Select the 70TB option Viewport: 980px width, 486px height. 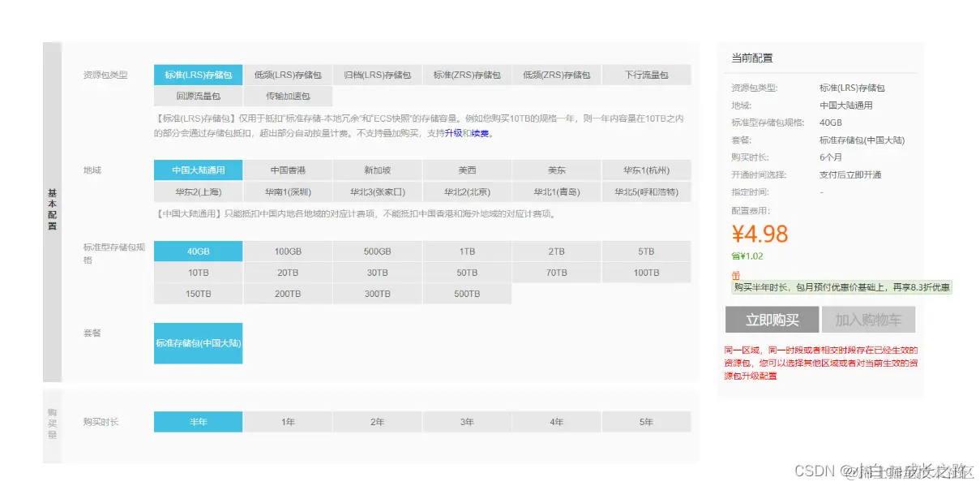557,273
